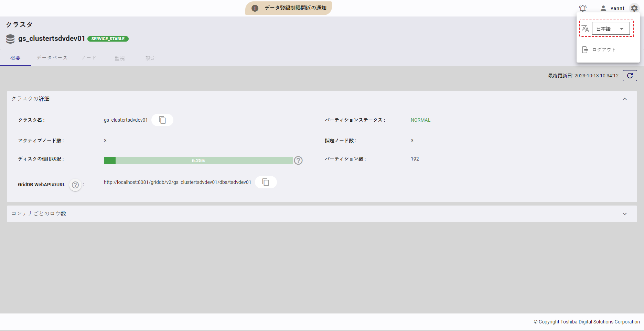
Task: Open the 日本語 language dropdown
Action: tap(611, 29)
